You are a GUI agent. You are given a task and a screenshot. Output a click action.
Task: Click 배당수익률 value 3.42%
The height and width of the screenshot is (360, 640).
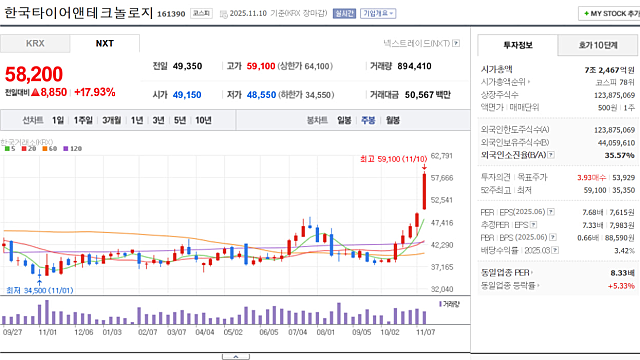[x=624, y=250]
